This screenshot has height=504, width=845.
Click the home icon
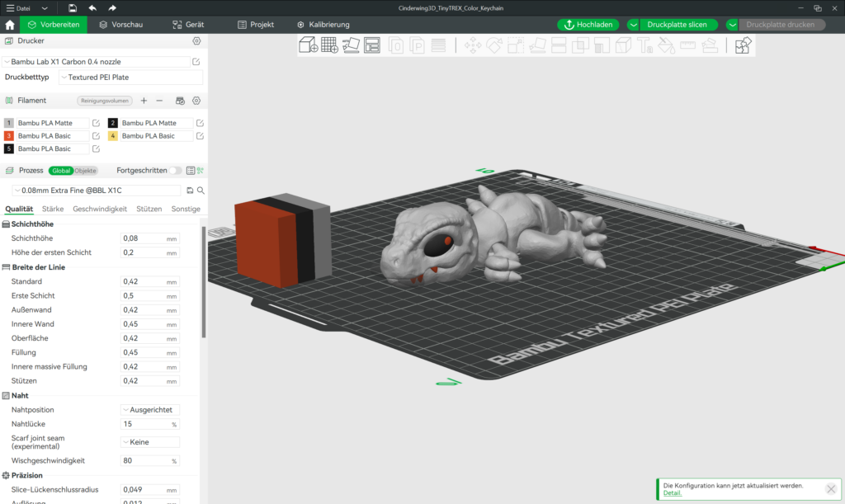[x=10, y=25]
